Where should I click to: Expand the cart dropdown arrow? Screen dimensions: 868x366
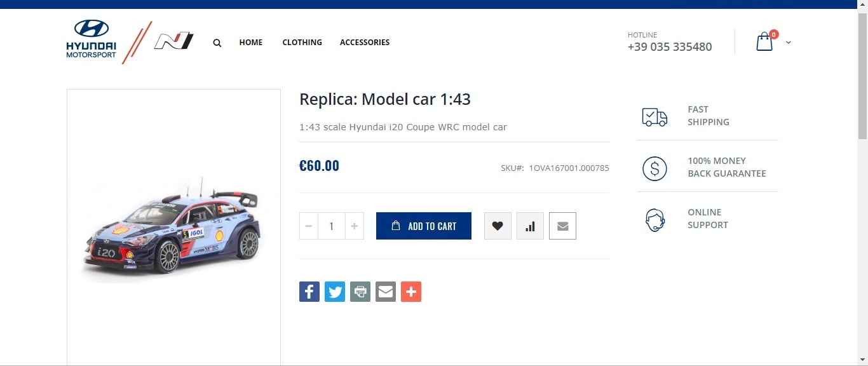coord(789,43)
